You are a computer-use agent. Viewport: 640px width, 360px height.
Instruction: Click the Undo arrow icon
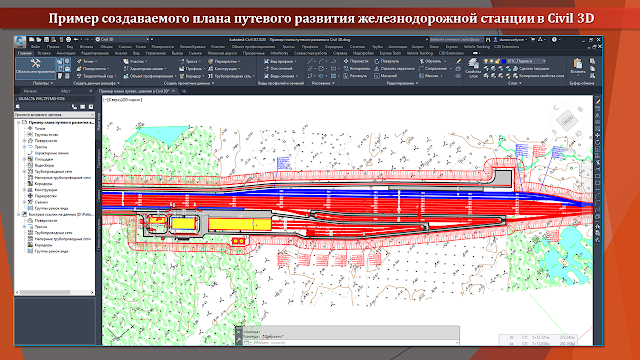[76, 40]
